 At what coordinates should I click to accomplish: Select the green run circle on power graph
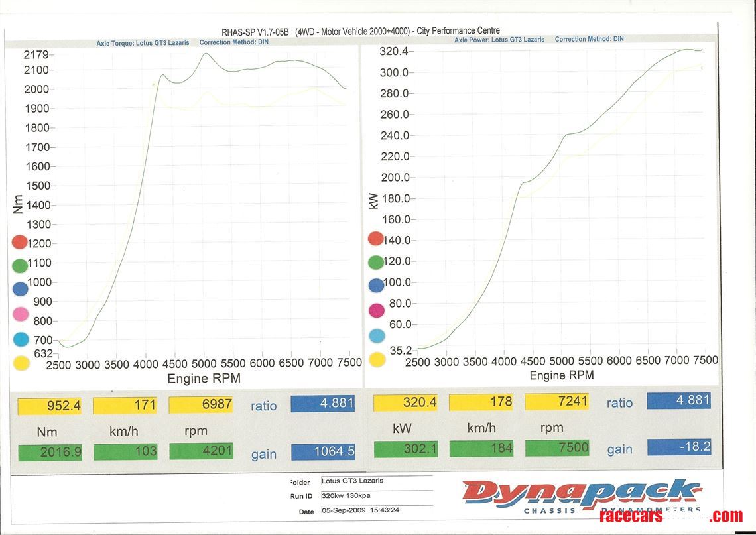coord(376,262)
